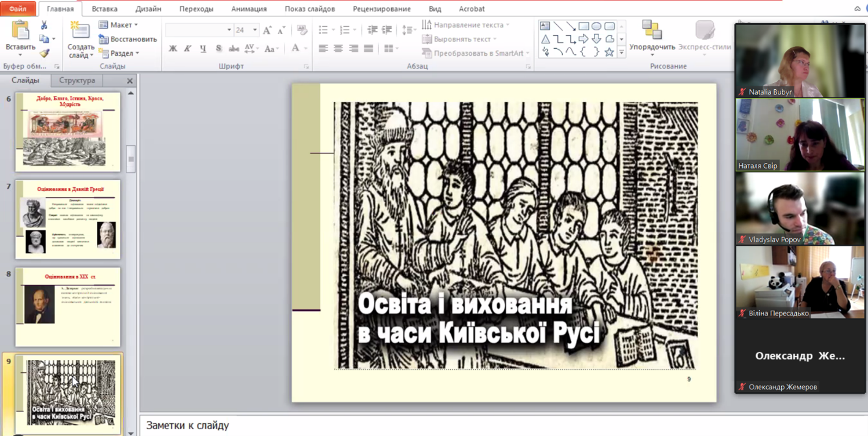Pick the star shape in shapes gallery
This screenshot has width=868, height=436.
pos(609,52)
